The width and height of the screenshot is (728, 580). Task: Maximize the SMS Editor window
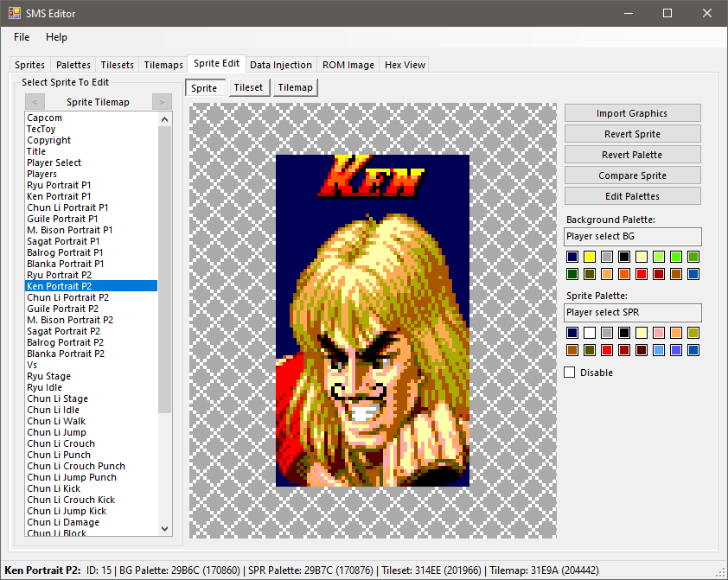[667, 13]
